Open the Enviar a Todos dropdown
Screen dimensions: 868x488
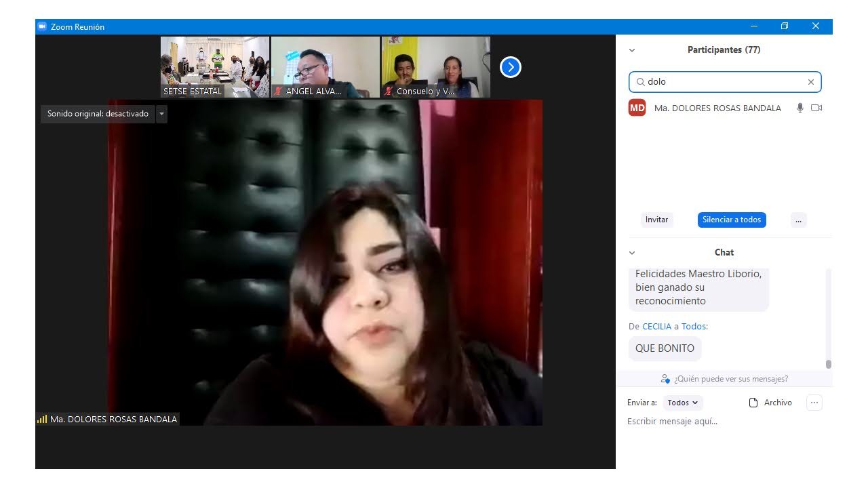683,403
